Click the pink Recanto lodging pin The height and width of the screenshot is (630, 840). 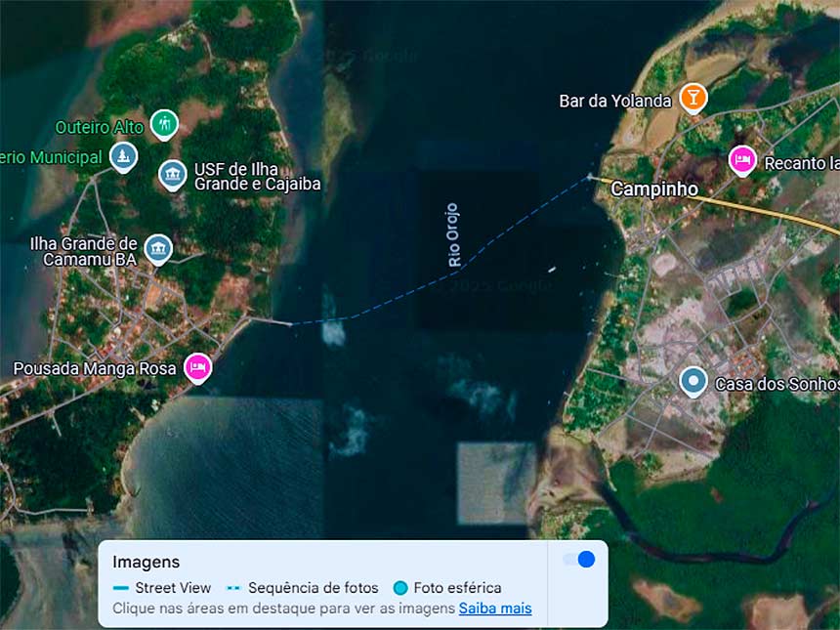742,160
